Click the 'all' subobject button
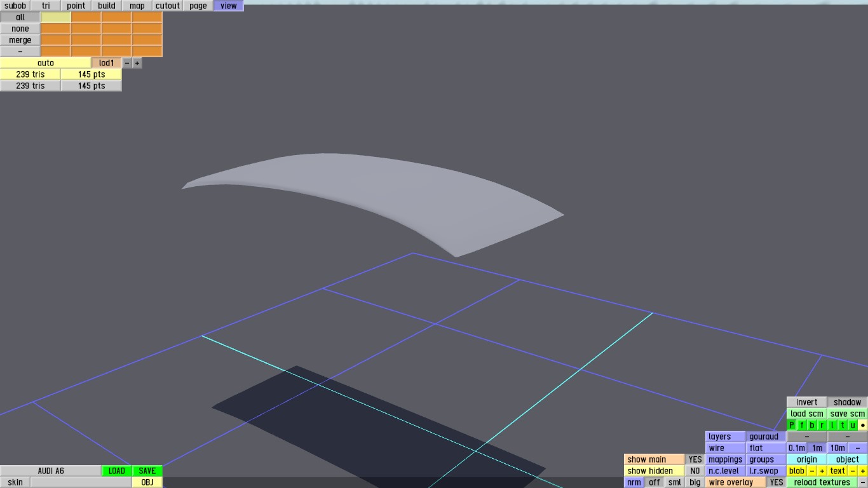 point(20,17)
